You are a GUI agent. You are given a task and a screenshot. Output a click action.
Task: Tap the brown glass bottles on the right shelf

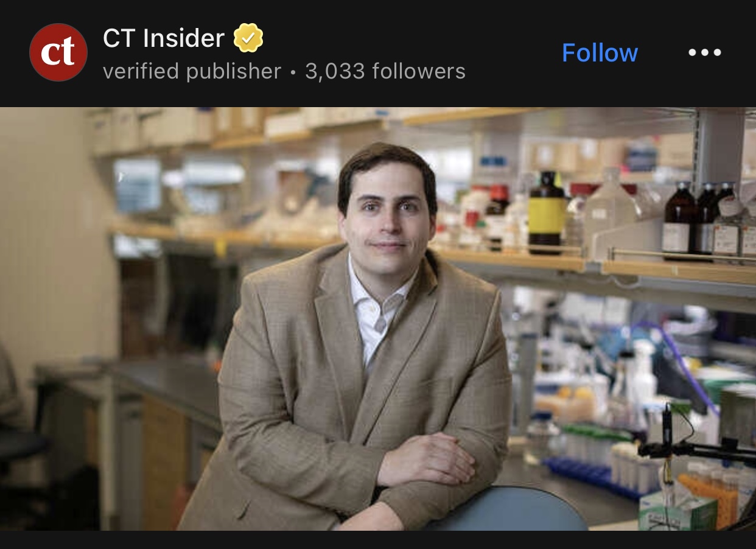click(x=700, y=220)
